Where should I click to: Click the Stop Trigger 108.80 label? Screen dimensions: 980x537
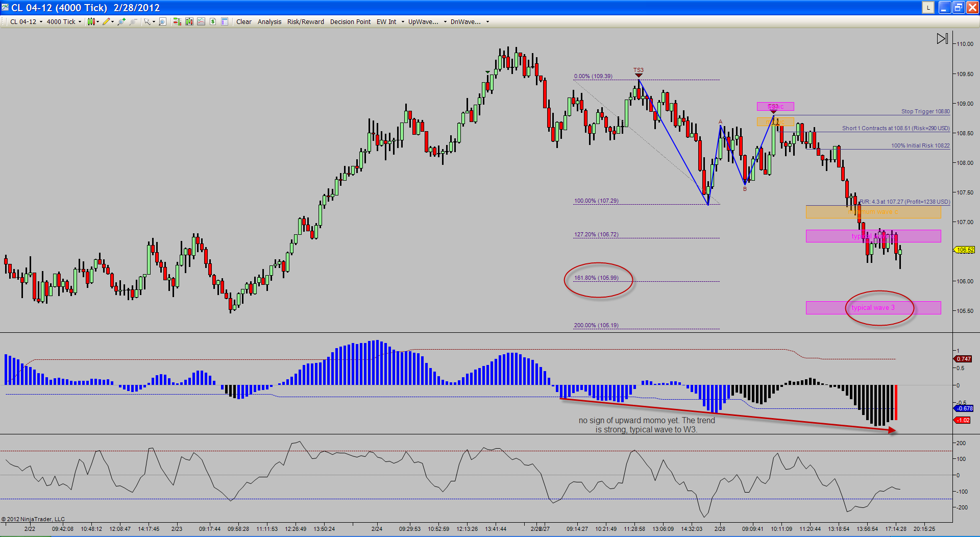pos(925,111)
